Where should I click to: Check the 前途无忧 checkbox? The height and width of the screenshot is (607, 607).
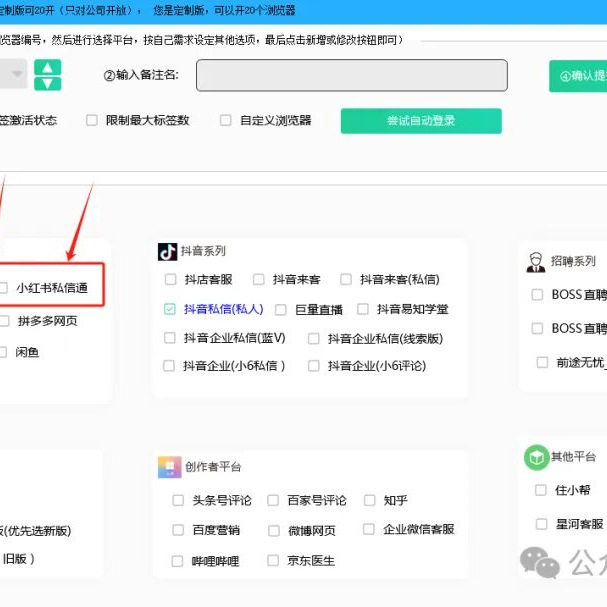(542, 362)
